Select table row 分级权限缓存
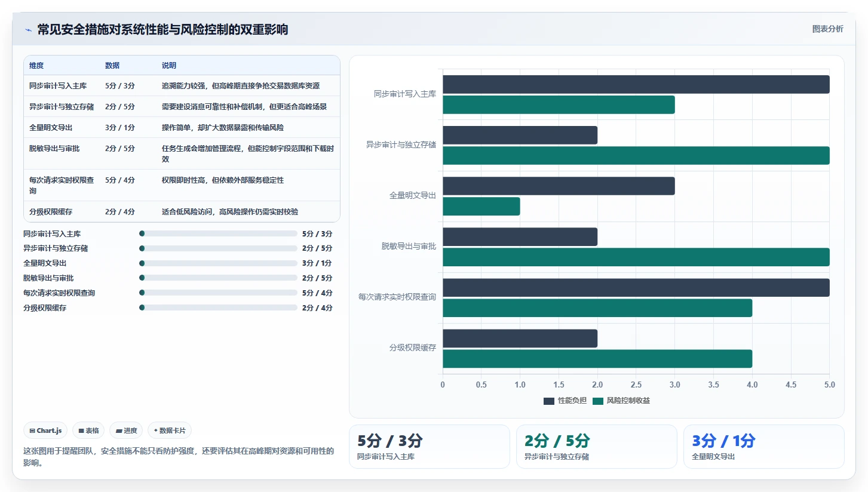The height and width of the screenshot is (492, 868). (182, 211)
